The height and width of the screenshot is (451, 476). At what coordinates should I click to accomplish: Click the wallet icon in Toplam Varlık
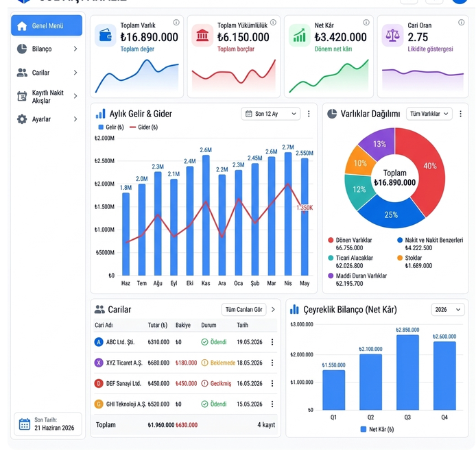(x=106, y=36)
